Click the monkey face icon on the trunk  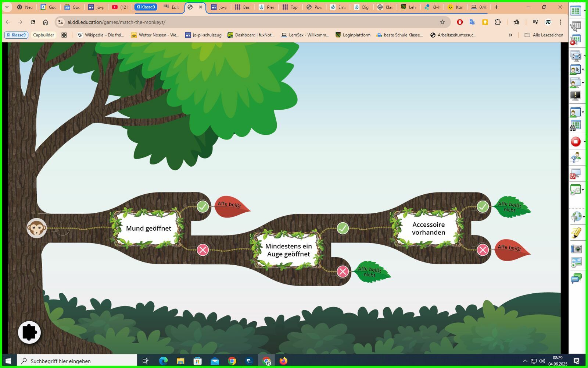pyautogui.click(x=37, y=228)
